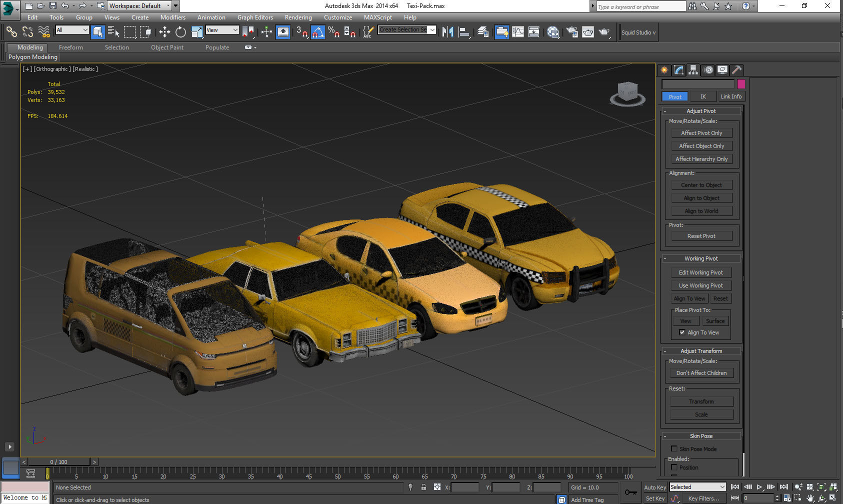Image resolution: width=843 pixels, height=504 pixels.
Task: Click the Render Production teapot icon
Action: (x=604, y=32)
